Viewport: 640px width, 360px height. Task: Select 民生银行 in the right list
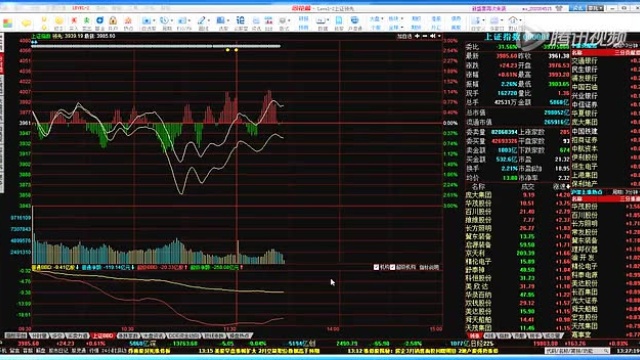[x=584, y=70]
